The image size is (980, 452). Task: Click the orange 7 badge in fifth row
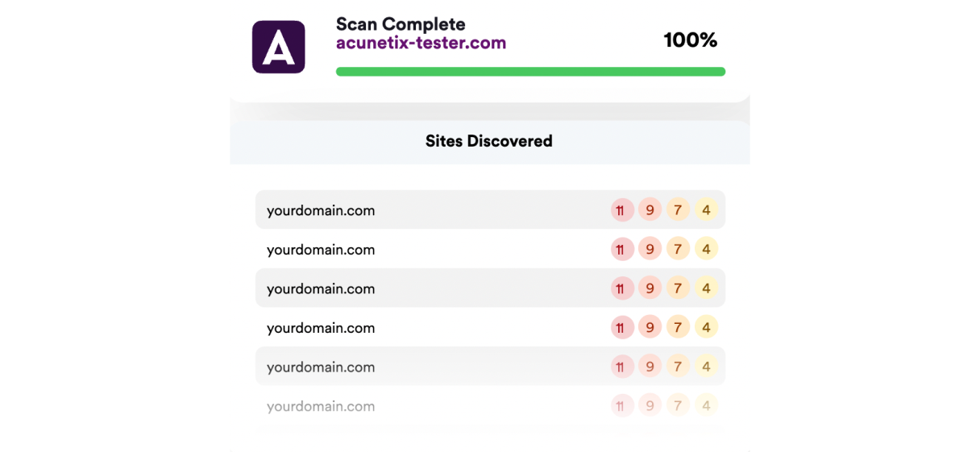tap(678, 367)
